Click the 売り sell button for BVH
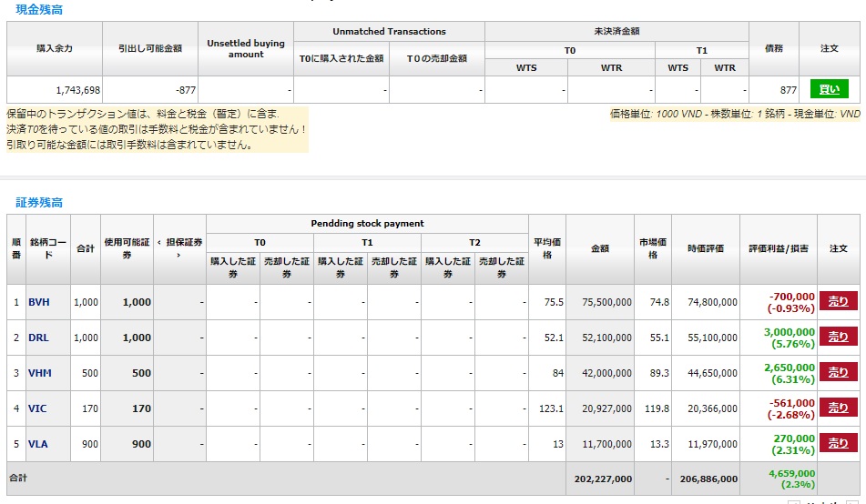Viewport: 866px width, 504px height. [838, 301]
